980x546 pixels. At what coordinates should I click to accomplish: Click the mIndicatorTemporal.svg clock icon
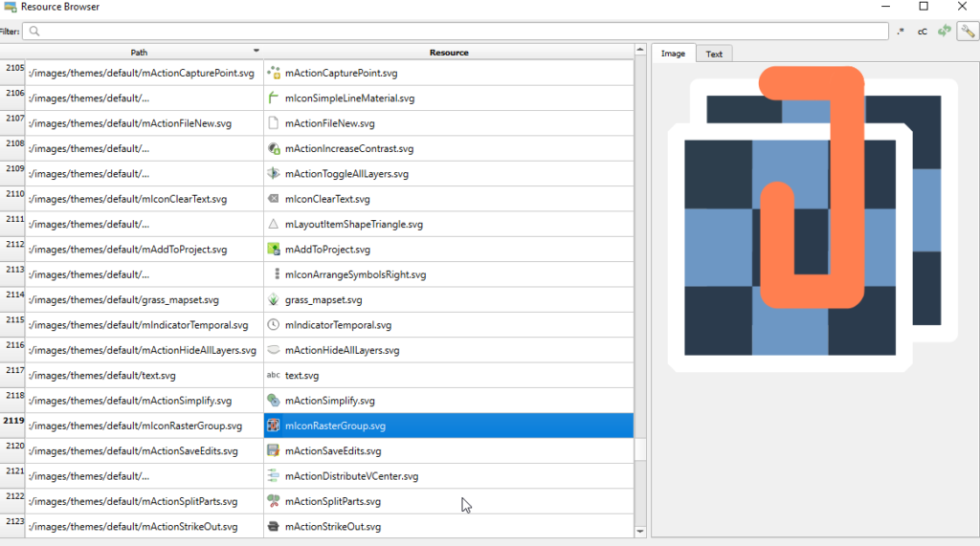pyautogui.click(x=274, y=325)
